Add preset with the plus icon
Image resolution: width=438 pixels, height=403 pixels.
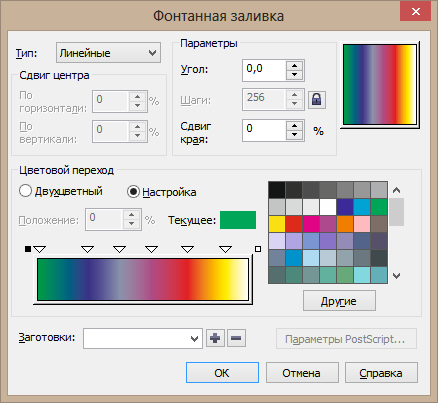[215, 338]
